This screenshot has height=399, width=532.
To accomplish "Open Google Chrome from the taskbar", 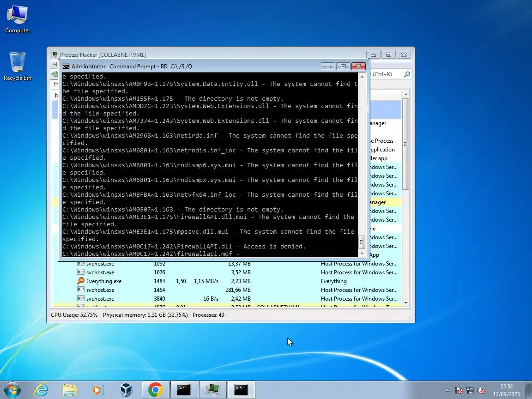I will click(155, 389).
